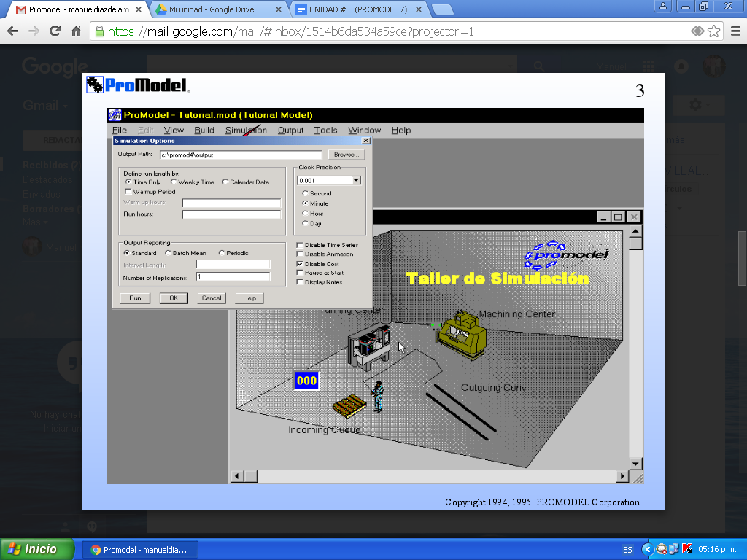Click Cancel in Simulation Options

(212, 298)
